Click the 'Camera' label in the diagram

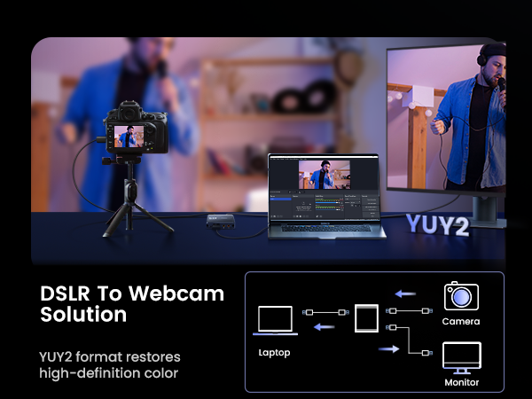coord(461,322)
